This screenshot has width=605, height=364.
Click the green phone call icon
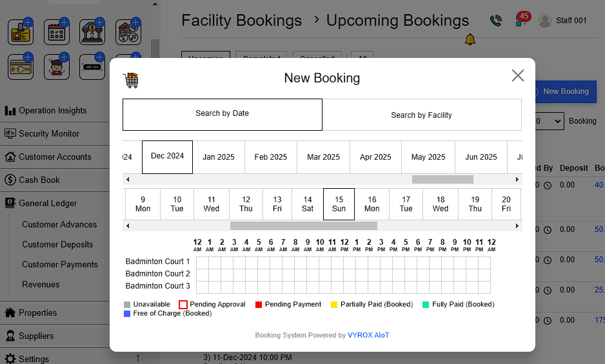point(495,21)
